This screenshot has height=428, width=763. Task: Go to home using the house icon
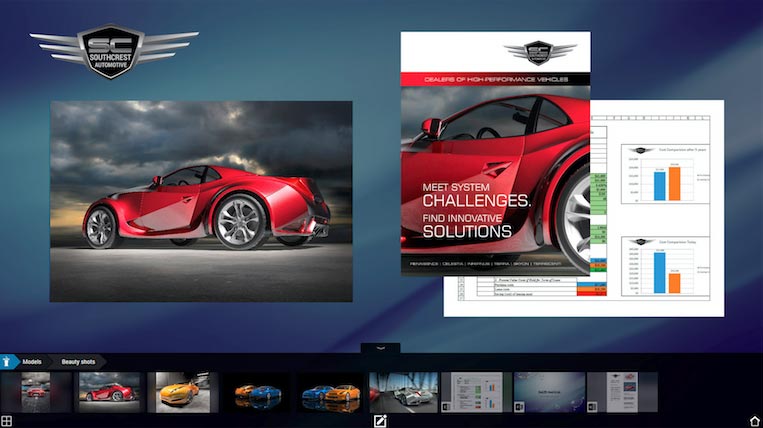(x=755, y=421)
